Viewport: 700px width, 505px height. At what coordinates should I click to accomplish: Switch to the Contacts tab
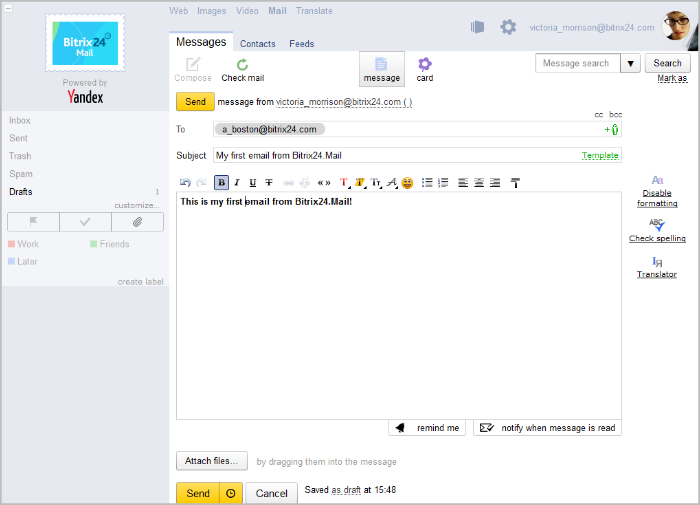click(x=258, y=44)
